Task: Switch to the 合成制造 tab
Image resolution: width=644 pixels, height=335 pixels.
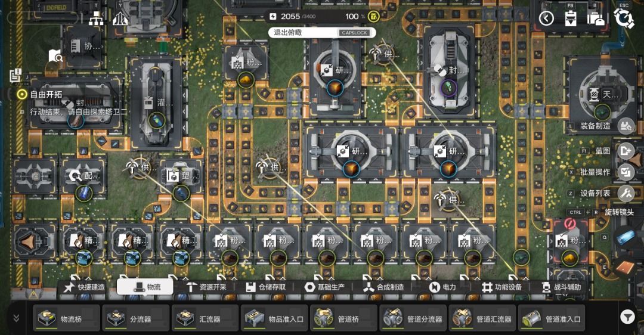Action: click(x=384, y=287)
